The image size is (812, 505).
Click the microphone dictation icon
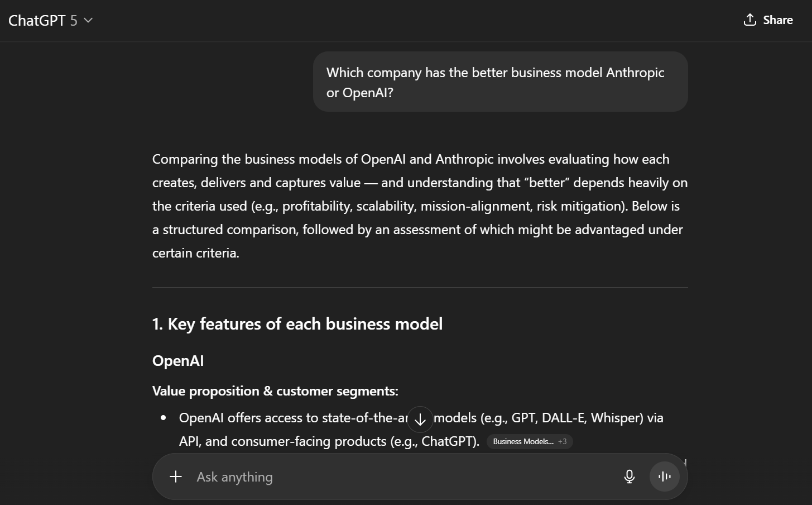pos(629,477)
